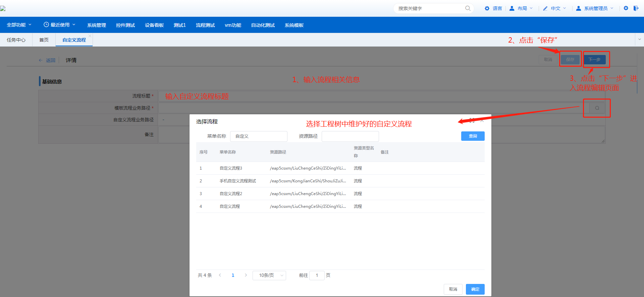Image resolution: width=644 pixels, height=297 pixels.
Task: Go to the next page of results
Action: (246, 275)
